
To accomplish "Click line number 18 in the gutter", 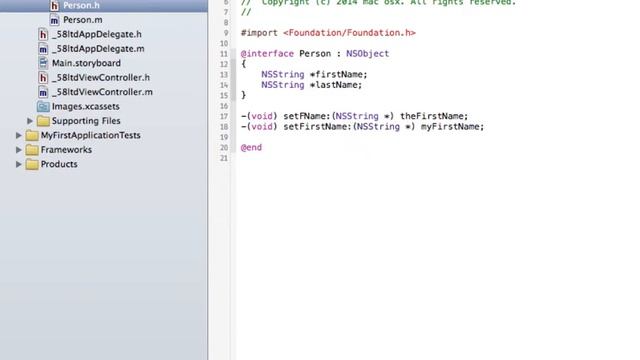I will 224,127.
